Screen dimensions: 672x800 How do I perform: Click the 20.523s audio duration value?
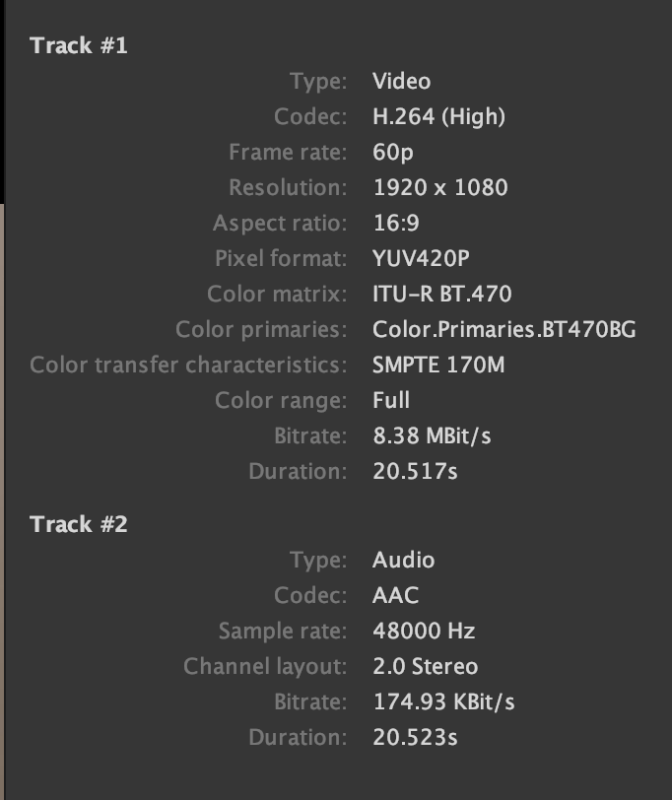pyautogui.click(x=415, y=737)
